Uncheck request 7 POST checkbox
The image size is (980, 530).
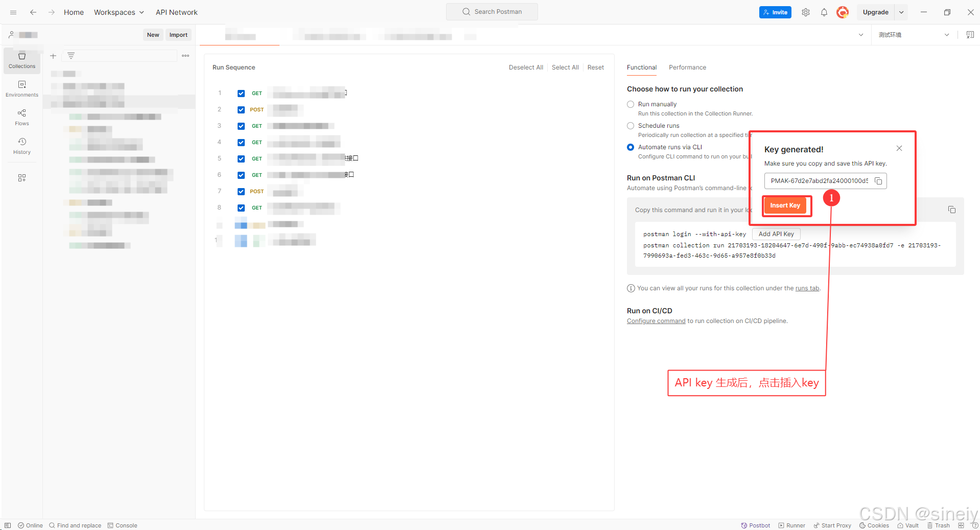[x=241, y=192]
